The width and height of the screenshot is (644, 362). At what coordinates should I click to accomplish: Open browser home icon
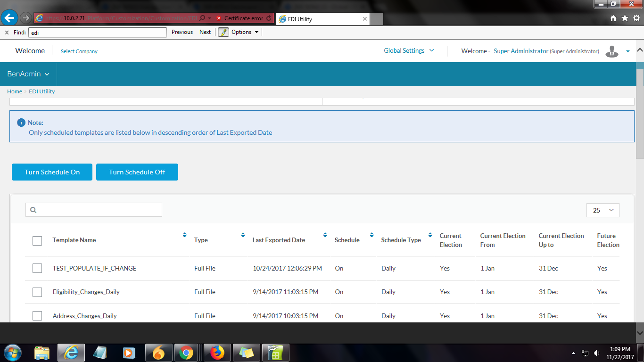click(613, 18)
